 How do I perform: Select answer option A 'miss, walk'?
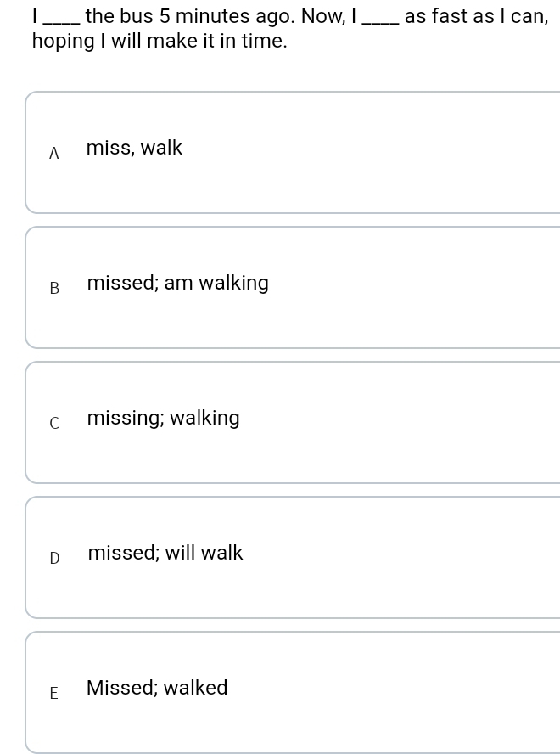pos(292,152)
